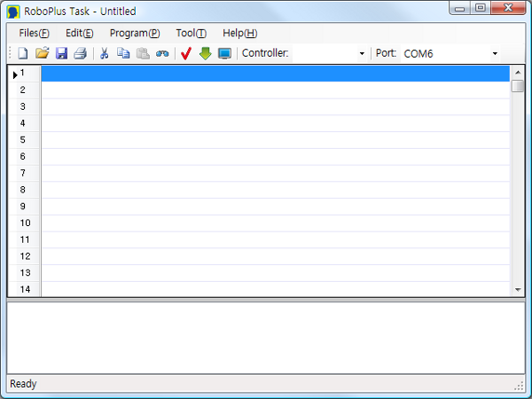Image resolution: width=532 pixels, height=399 pixels.
Task: Print the task code with the printer icon
Action: coord(81,53)
